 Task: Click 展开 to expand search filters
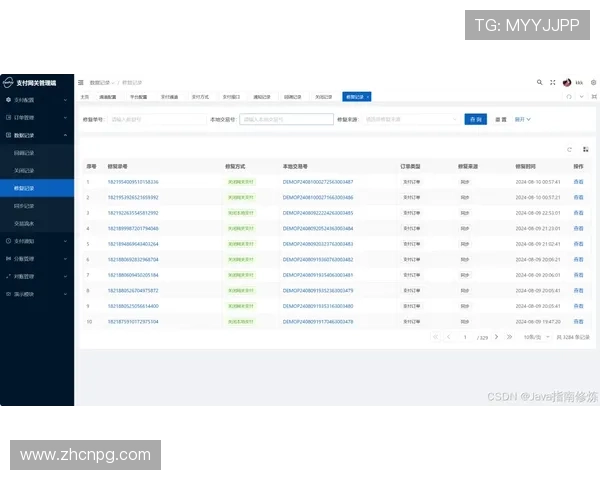522,119
